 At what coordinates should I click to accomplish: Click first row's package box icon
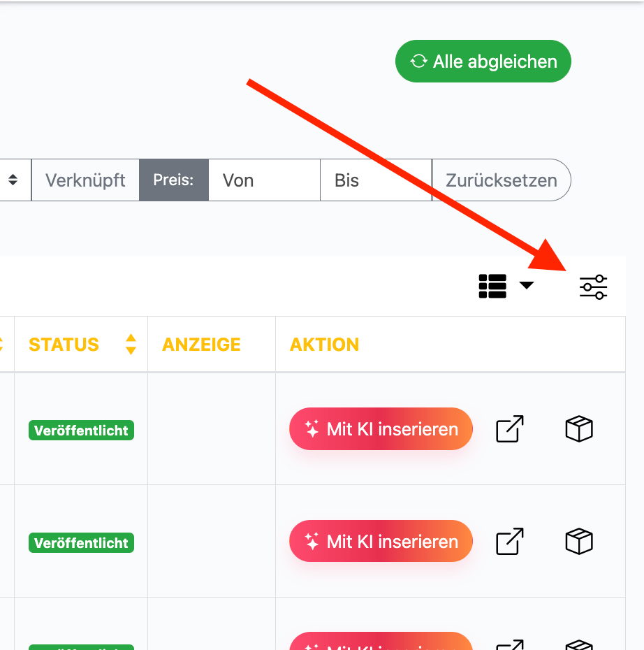(x=578, y=429)
